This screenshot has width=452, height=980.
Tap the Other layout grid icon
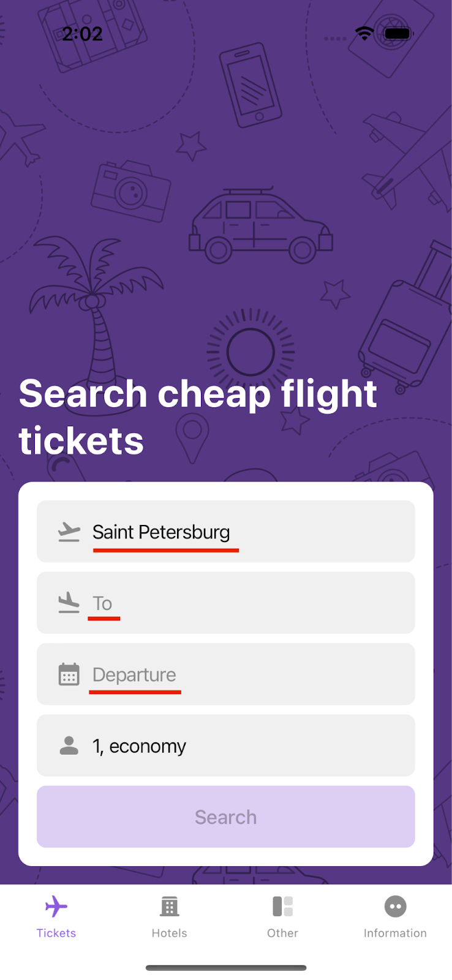point(282,907)
